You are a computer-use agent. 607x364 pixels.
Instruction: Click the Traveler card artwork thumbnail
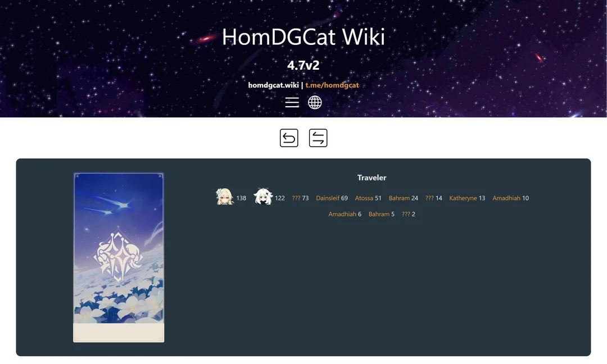tap(119, 258)
